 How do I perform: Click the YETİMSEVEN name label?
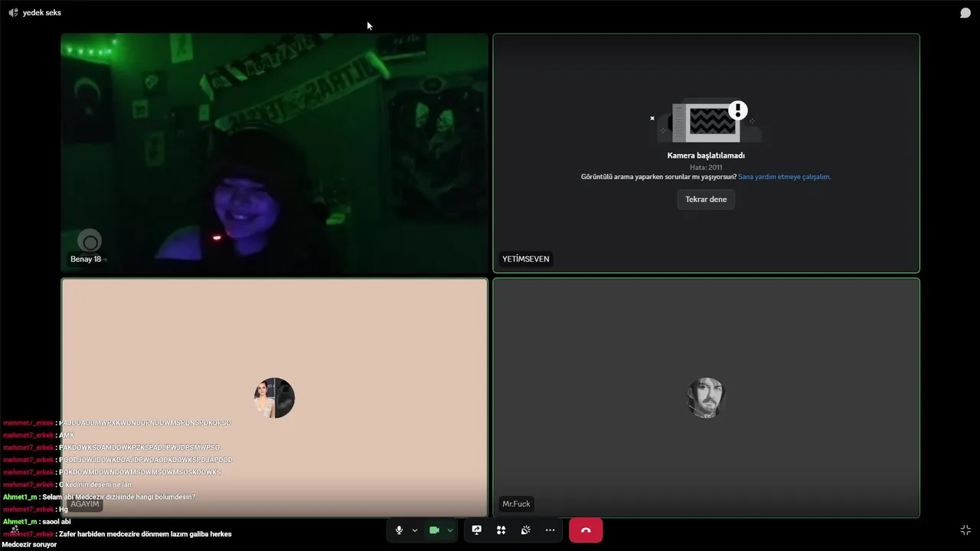pos(526,259)
